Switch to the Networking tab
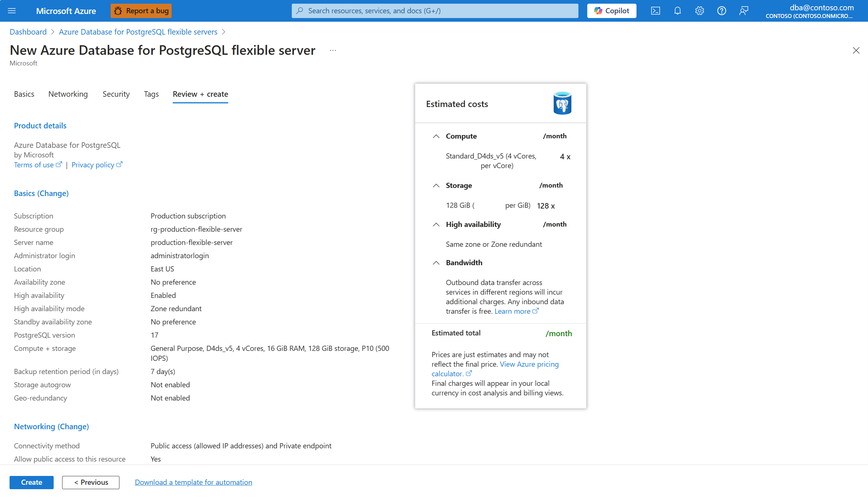The image size is (868, 498). [x=68, y=94]
